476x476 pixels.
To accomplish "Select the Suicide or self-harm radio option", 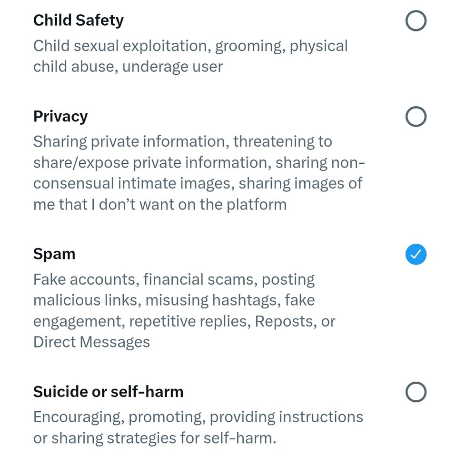I will (x=416, y=392).
